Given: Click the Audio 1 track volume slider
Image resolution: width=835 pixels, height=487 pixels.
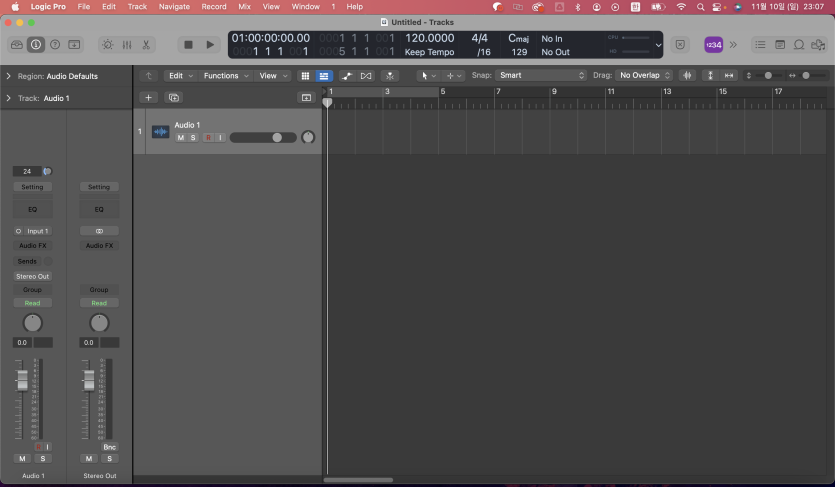Looking at the screenshot, I should pos(263,138).
